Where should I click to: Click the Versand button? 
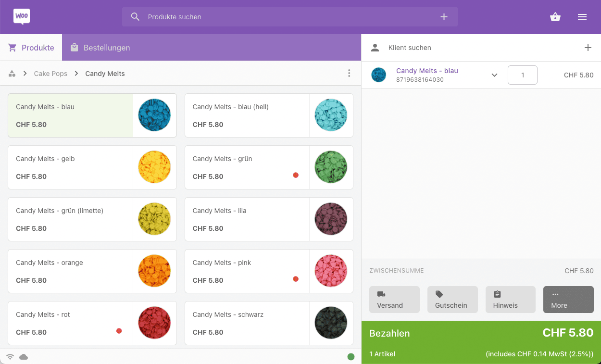point(394,300)
